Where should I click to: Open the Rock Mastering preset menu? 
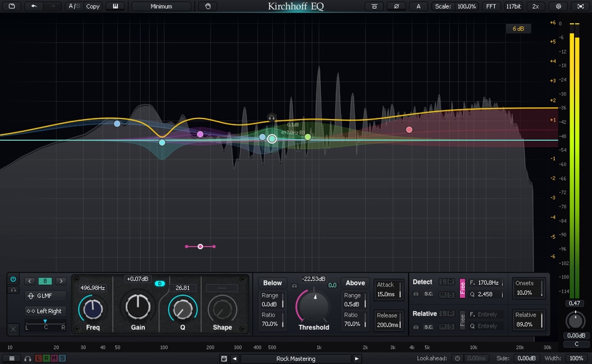[x=295, y=358]
